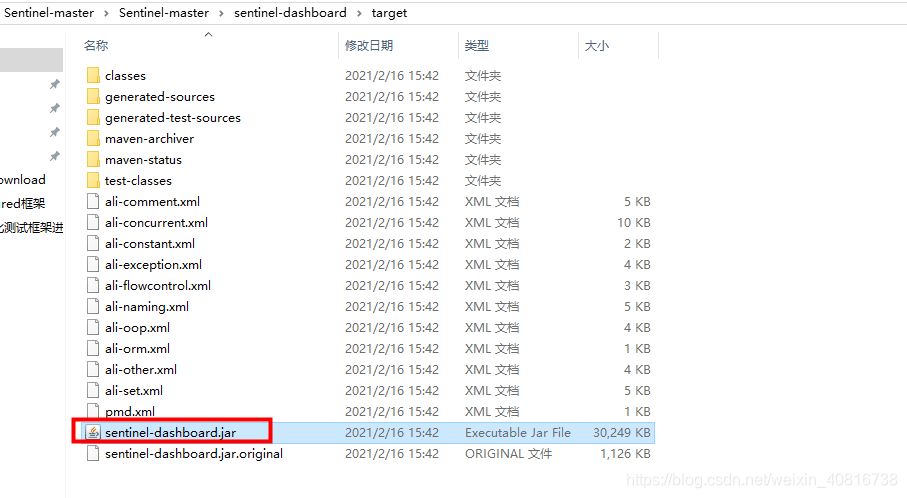This screenshot has width=907, height=498.
Task: Select ali-orm.xml file name
Action: tap(138, 348)
